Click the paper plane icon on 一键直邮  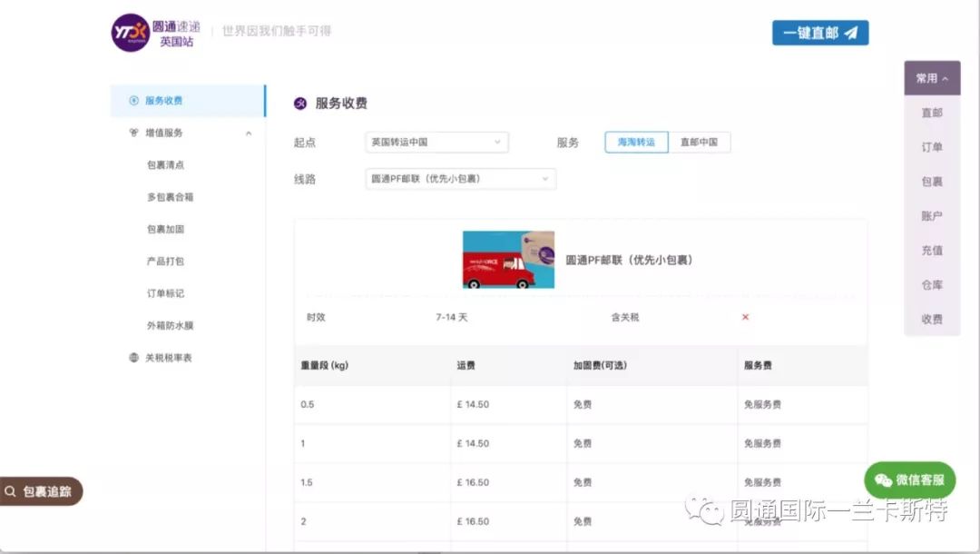(850, 33)
